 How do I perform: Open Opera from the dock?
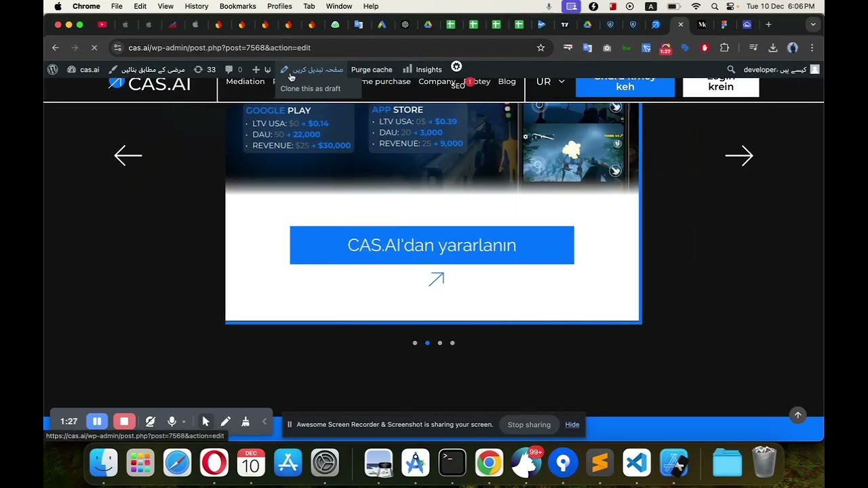click(x=214, y=463)
